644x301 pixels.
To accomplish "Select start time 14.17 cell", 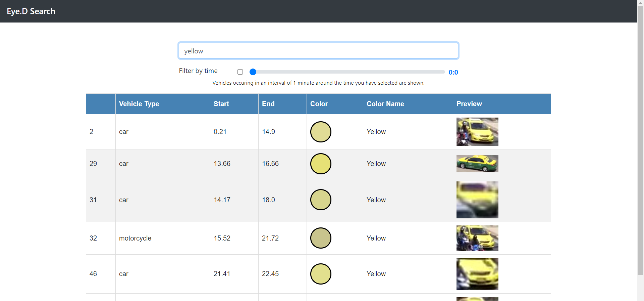I will [x=234, y=200].
